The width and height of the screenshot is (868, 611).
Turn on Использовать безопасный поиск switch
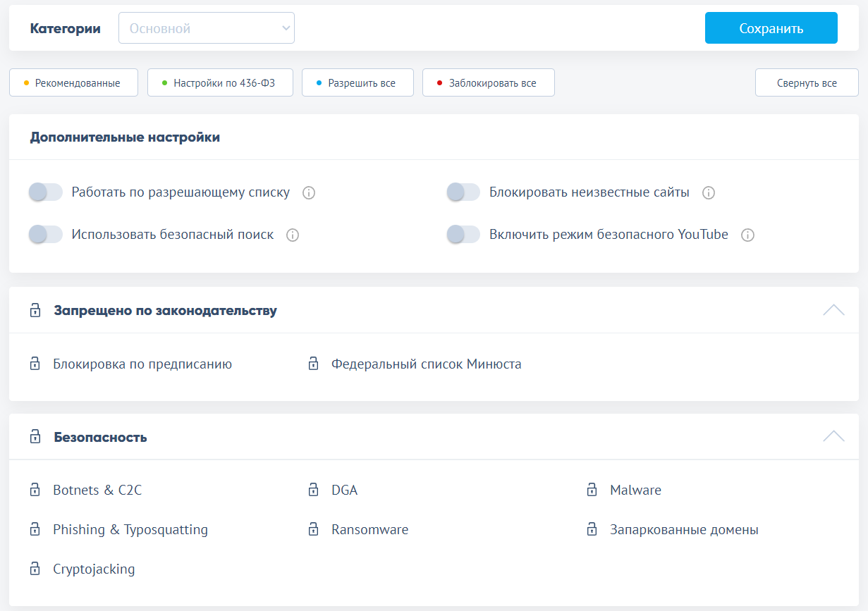pyautogui.click(x=47, y=235)
